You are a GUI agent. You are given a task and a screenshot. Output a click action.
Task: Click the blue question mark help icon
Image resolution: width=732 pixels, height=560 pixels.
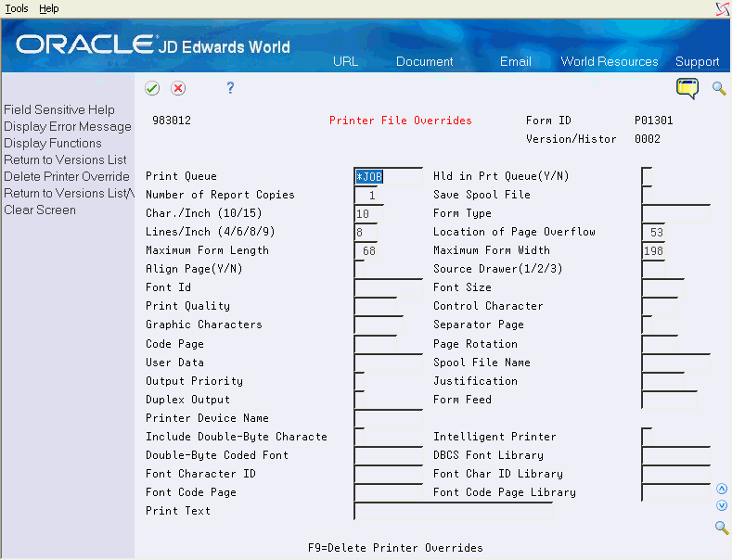pyautogui.click(x=230, y=88)
